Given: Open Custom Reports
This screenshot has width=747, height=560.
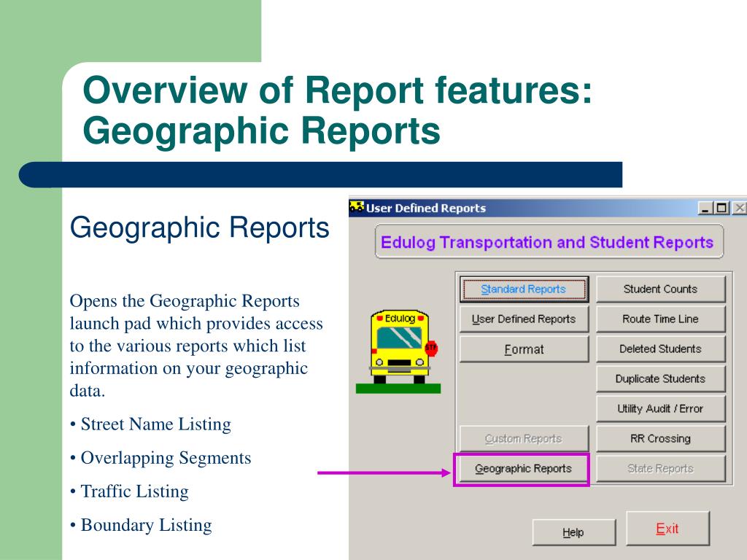Looking at the screenshot, I should [x=524, y=438].
